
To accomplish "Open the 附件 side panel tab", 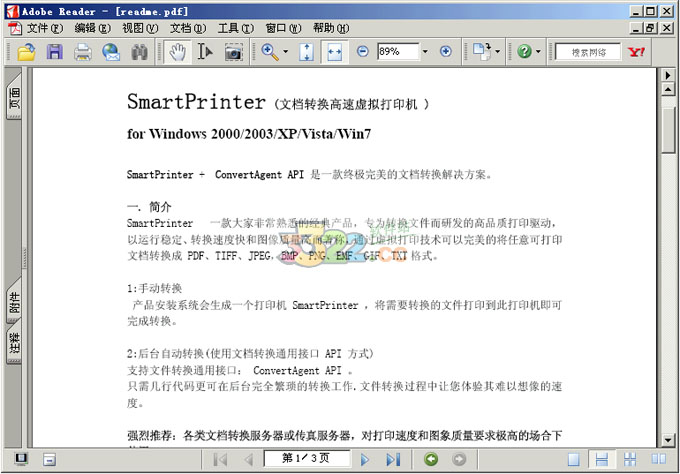I will pyautogui.click(x=14, y=302).
